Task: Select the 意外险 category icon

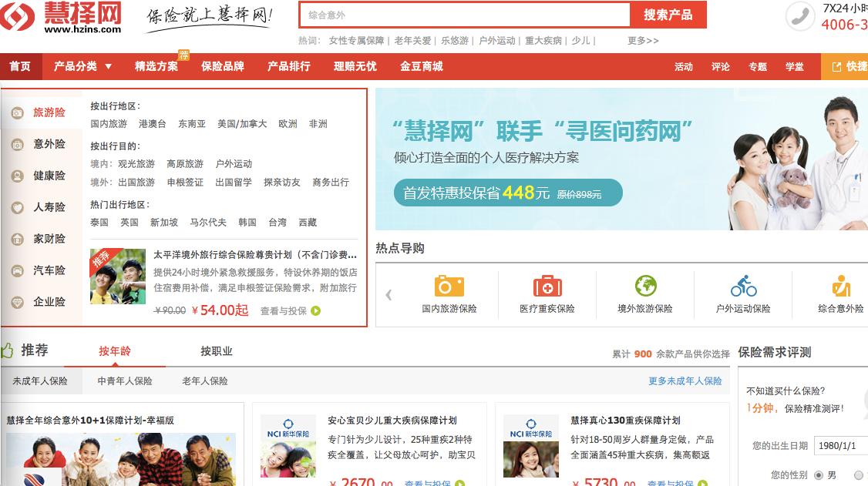Action: click(18, 144)
